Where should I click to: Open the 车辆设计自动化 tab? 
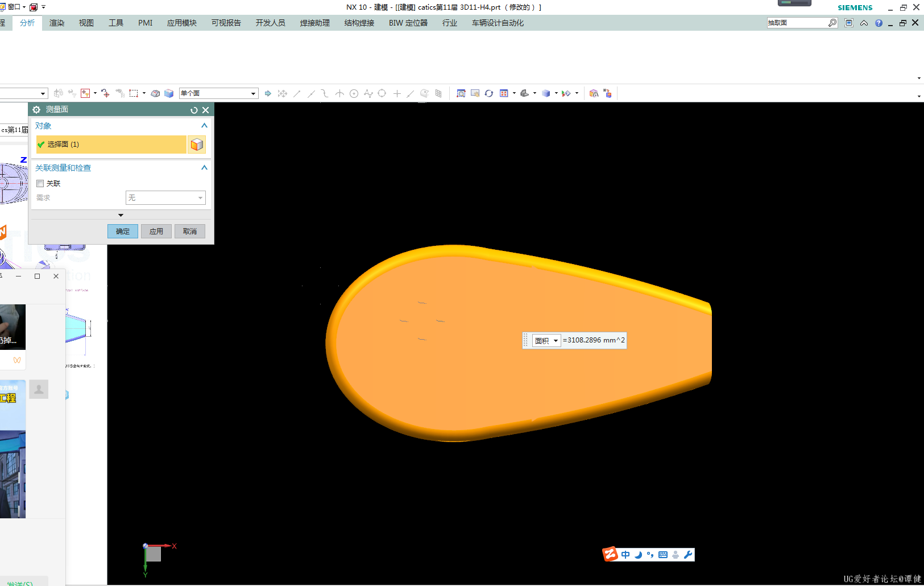(x=498, y=23)
